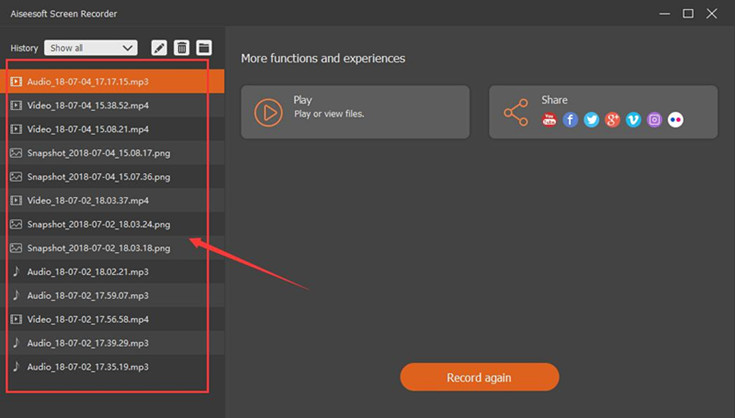Click the delete trash icon
735x418 pixels.
(181, 48)
